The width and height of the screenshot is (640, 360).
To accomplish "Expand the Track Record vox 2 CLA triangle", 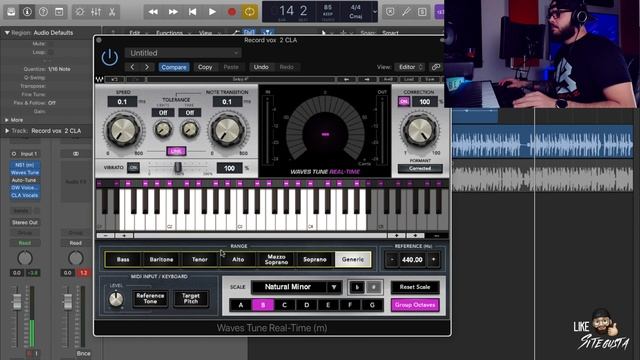I will tap(7, 131).
